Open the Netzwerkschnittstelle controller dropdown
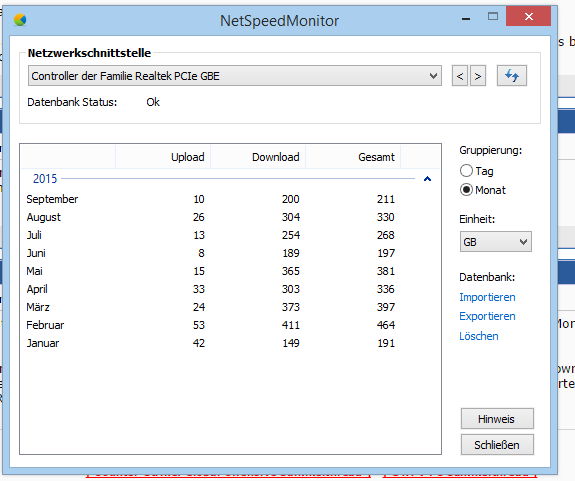Screen dimensions: 575x481 (x=235, y=76)
